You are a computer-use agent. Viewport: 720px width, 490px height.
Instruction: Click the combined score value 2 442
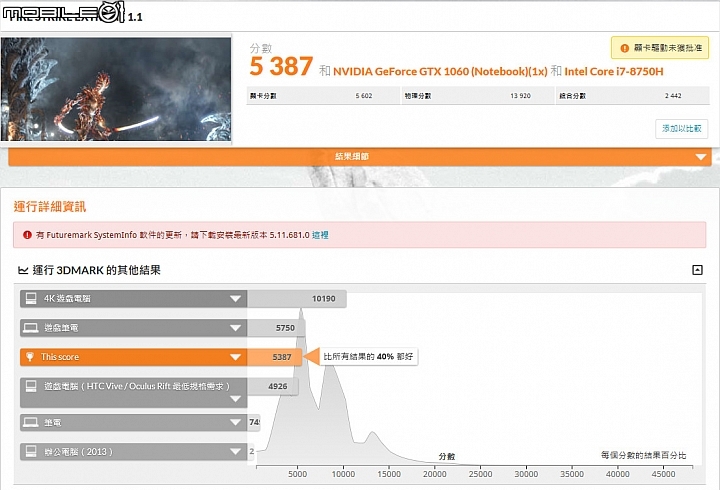tap(673, 96)
